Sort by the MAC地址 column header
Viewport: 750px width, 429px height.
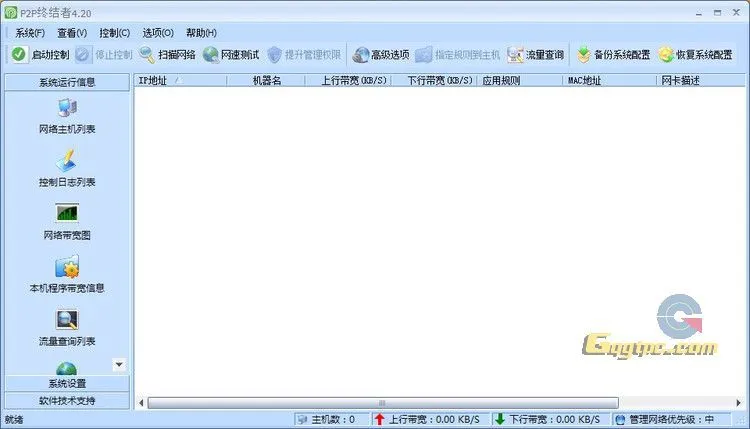(x=610, y=80)
